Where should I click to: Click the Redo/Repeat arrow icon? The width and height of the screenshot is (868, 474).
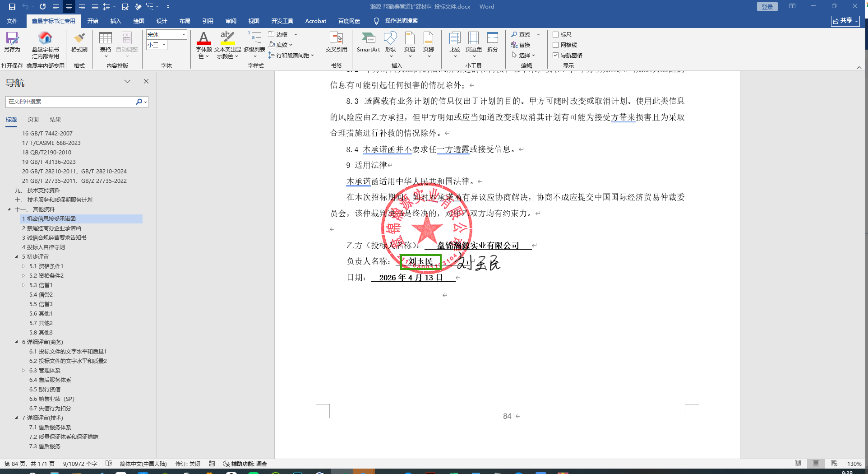click(42, 7)
